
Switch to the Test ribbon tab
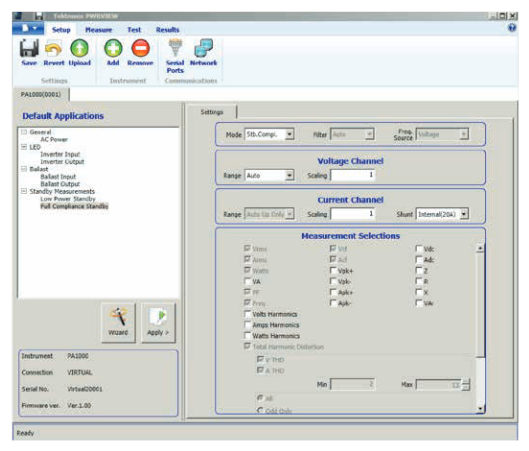point(134,30)
